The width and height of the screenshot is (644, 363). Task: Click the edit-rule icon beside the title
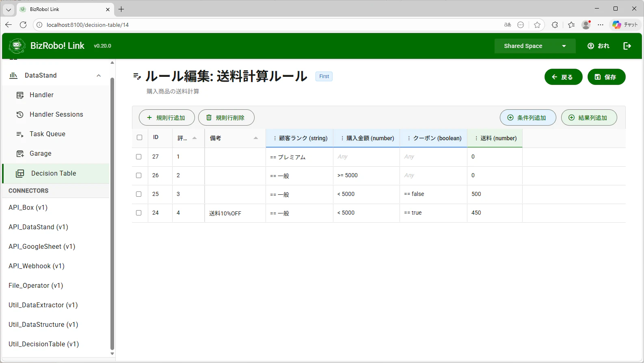pyautogui.click(x=137, y=76)
